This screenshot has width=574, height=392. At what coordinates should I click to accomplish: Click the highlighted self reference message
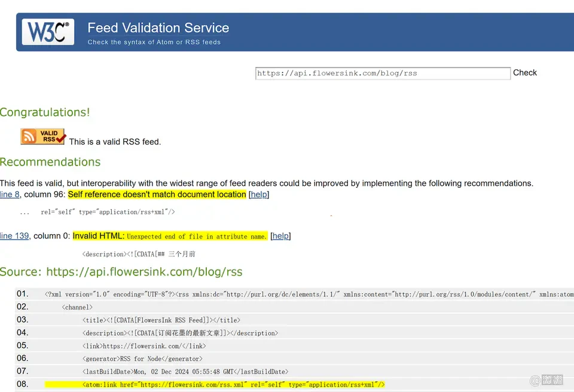pos(157,194)
